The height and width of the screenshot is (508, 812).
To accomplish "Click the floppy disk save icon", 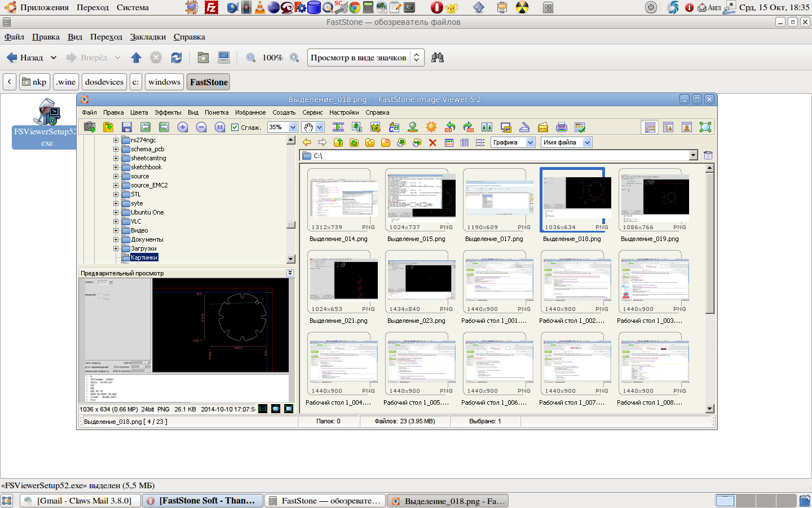I will (126, 128).
